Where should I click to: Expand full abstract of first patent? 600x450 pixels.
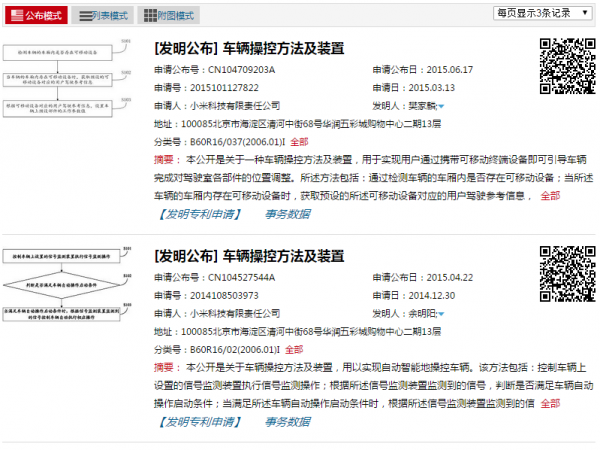pos(550,195)
